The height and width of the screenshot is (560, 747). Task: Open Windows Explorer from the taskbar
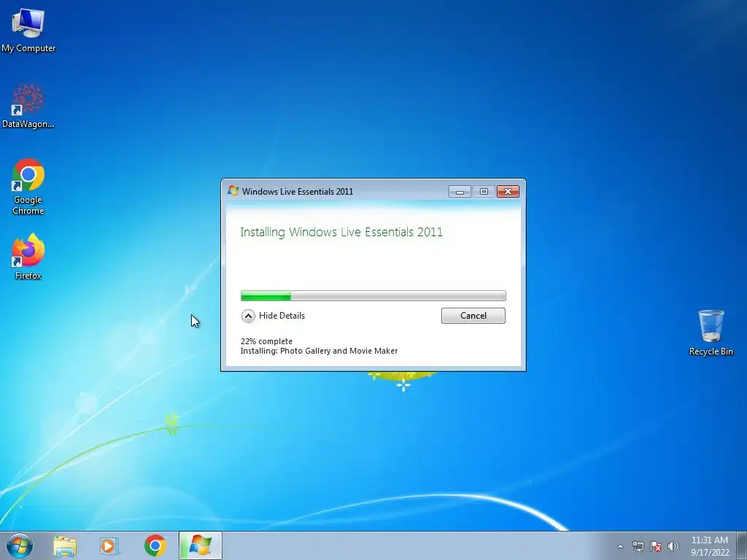(65, 546)
